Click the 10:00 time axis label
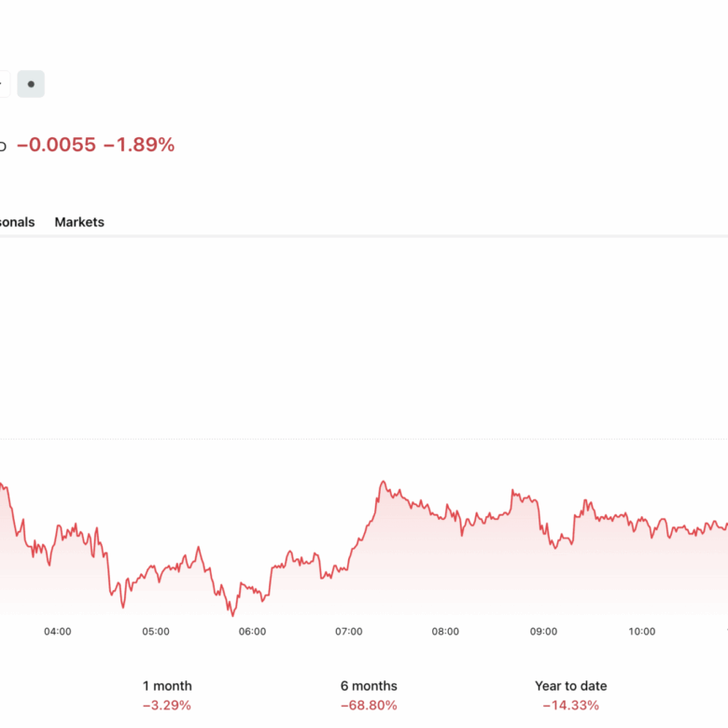 pos(641,632)
